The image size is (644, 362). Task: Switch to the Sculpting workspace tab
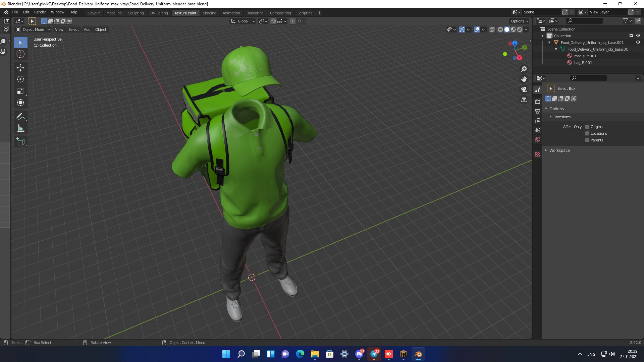[136, 13]
